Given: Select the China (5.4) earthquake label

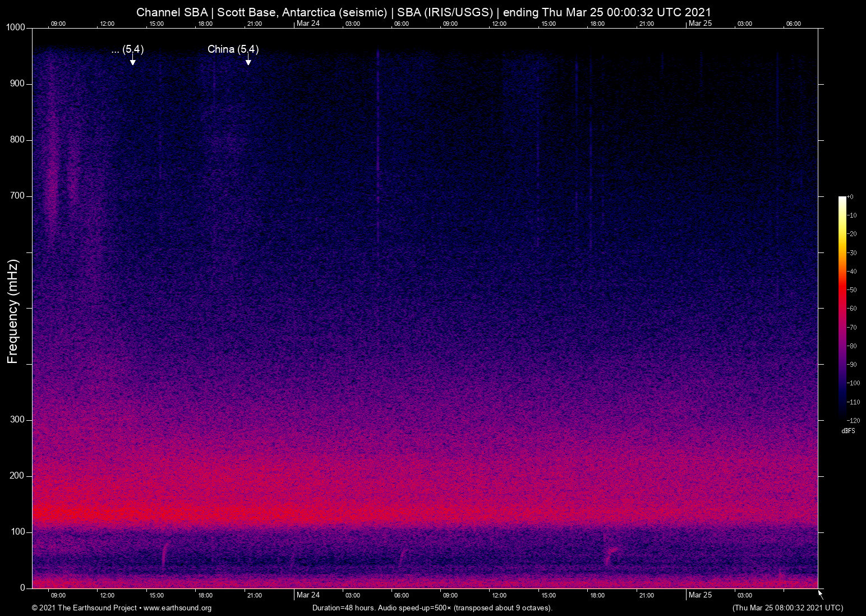Looking at the screenshot, I should pyautogui.click(x=233, y=49).
